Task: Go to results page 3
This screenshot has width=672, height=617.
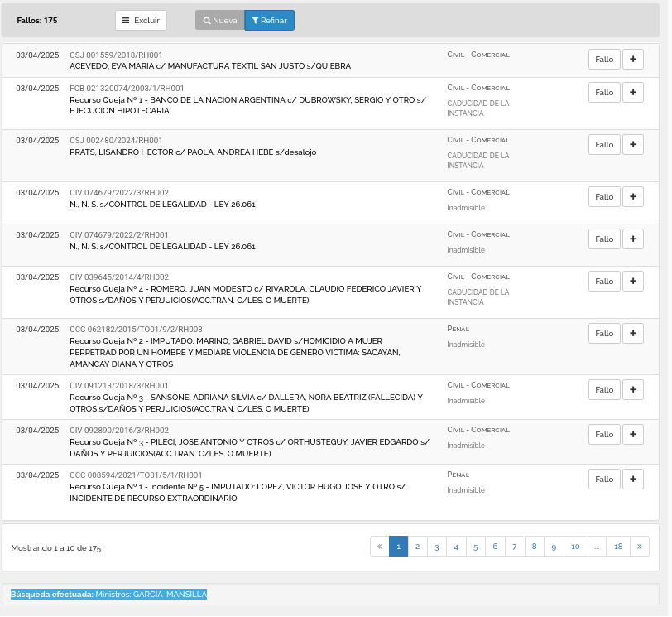Action: [x=437, y=547]
